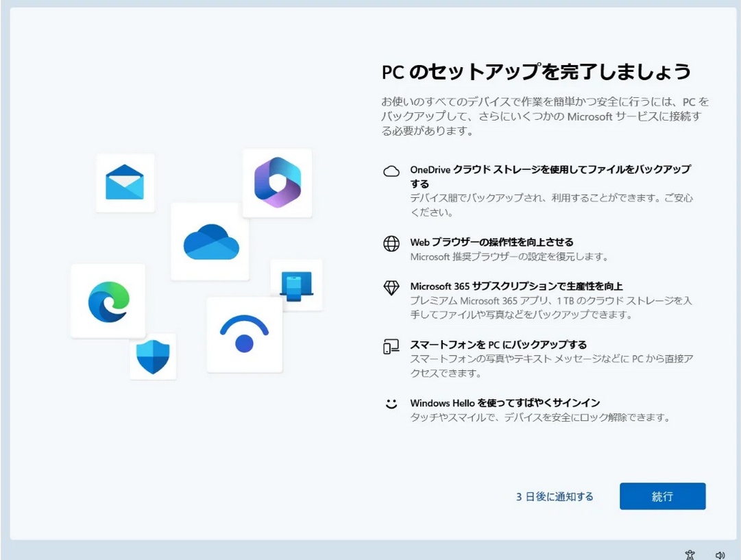Click タッチやスマイルで description text
The height and width of the screenshot is (560, 741).
click(x=539, y=417)
